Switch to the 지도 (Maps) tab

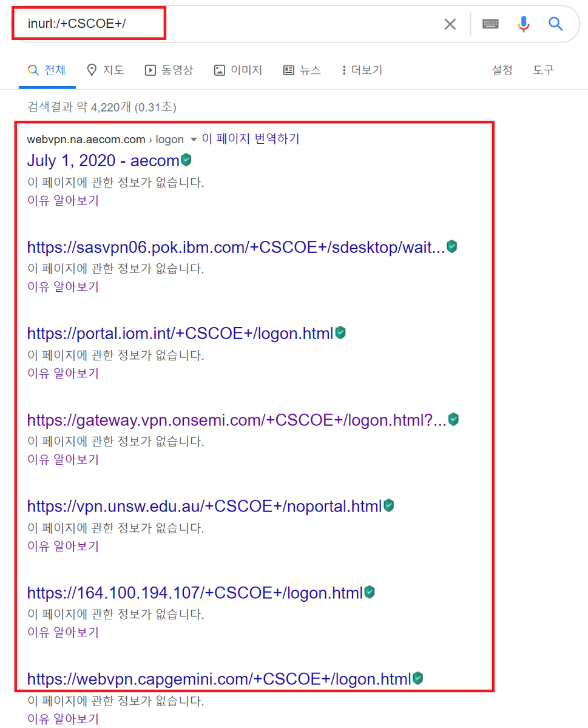tap(106, 70)
